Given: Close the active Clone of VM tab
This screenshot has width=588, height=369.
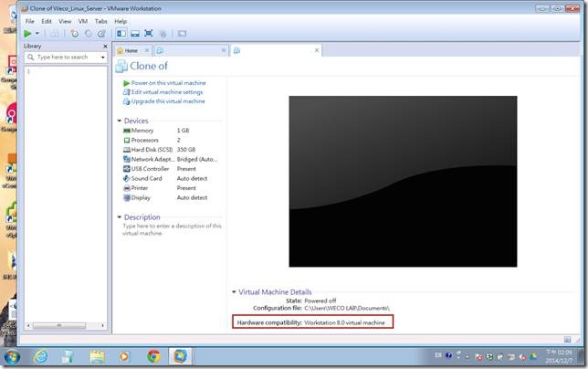Looking at the screenshot, I should point(317,50).
